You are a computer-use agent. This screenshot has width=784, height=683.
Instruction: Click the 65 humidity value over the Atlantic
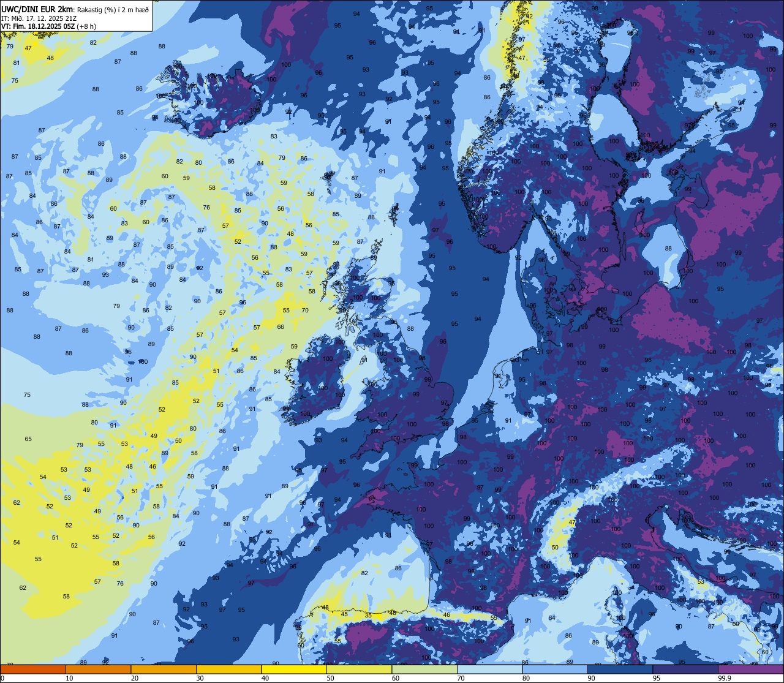(x=28, y=439)
